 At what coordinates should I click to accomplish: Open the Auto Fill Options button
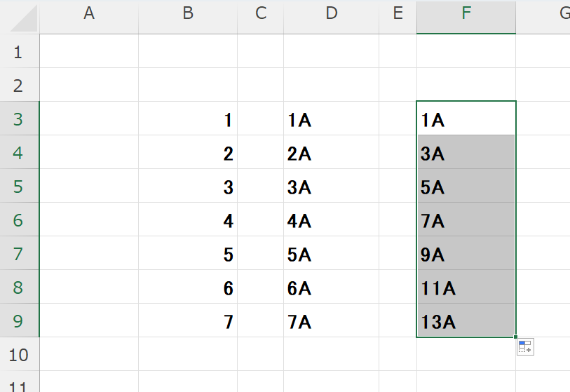[x=524, y=346]
